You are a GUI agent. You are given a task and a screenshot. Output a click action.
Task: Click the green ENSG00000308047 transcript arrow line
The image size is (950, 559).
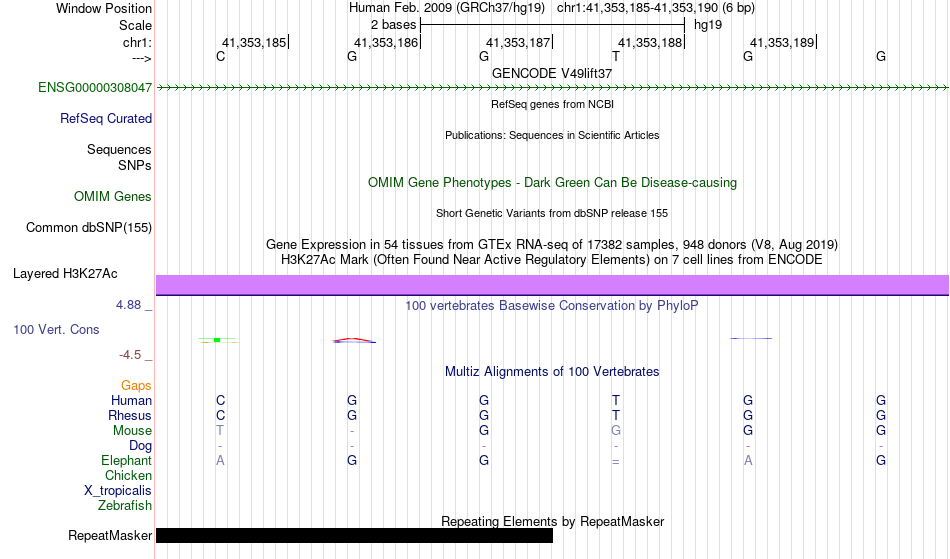coord(553,88)
